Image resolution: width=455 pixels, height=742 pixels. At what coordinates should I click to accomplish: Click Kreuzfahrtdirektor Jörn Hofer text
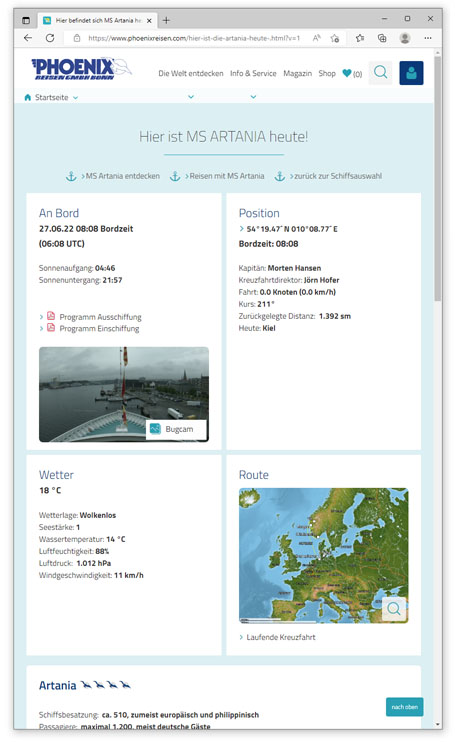pos(289,280)
